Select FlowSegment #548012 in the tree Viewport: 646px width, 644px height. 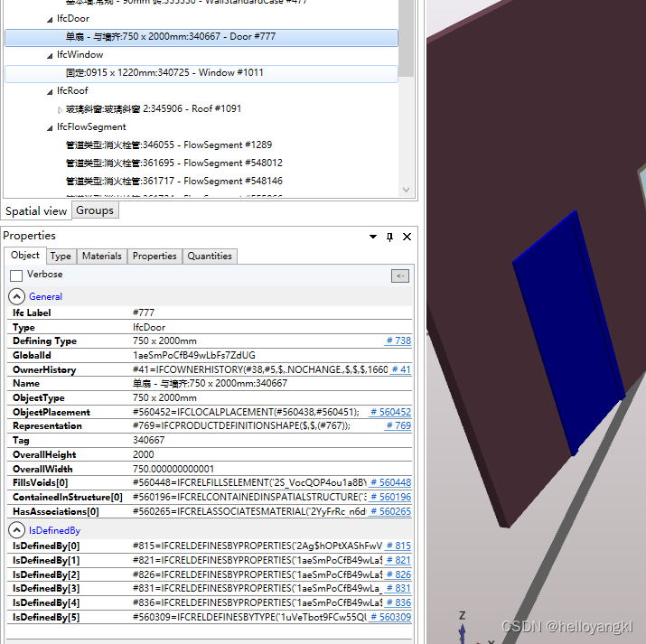(174, 163)
